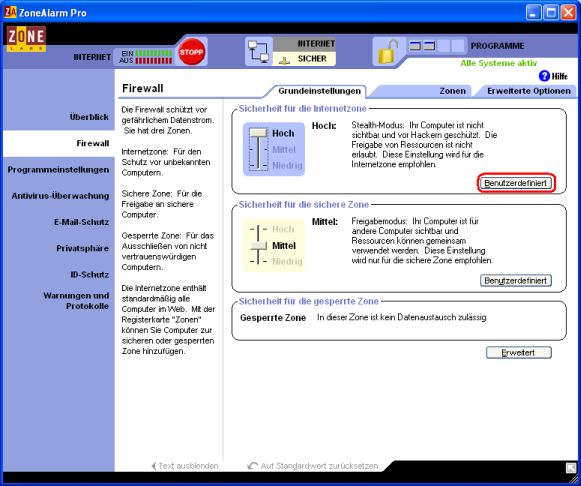Open Privatsphäre in the sidebar
Screen dimensions: 581x486
pyautogui.click(x=82, y=248)
